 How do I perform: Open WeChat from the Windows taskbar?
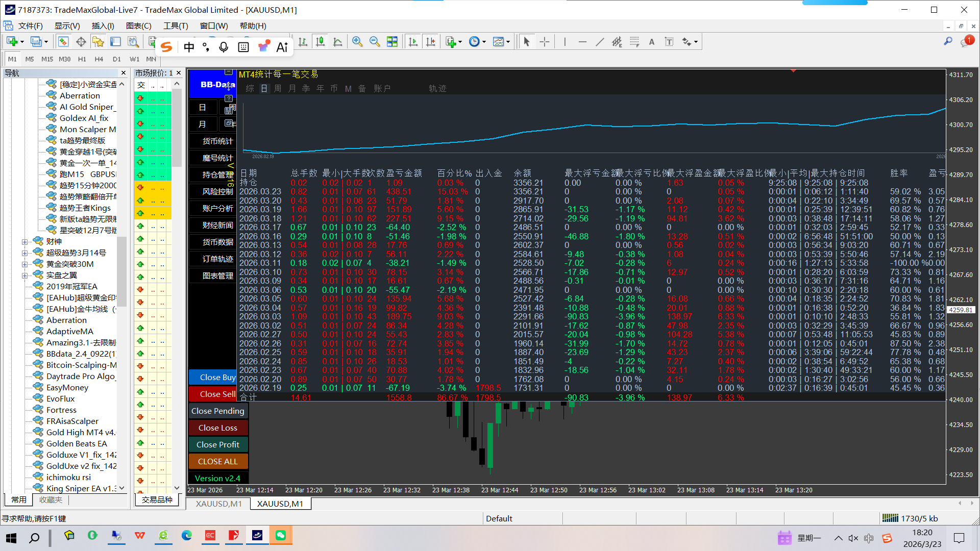[x=280, y=535]
